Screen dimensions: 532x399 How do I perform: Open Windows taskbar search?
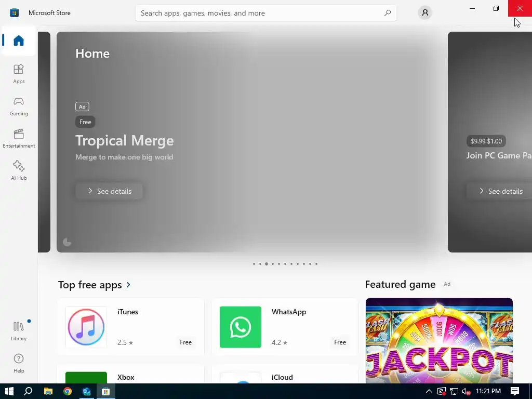(x=28, y=391)
